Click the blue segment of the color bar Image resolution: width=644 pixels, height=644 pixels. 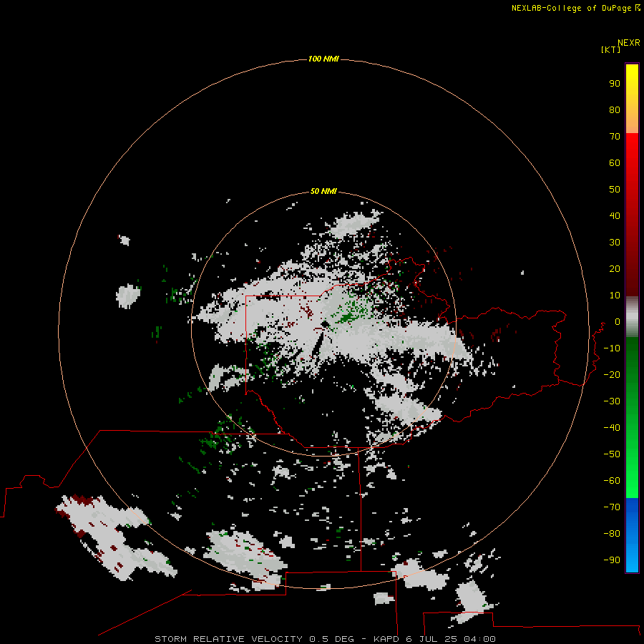632,535
